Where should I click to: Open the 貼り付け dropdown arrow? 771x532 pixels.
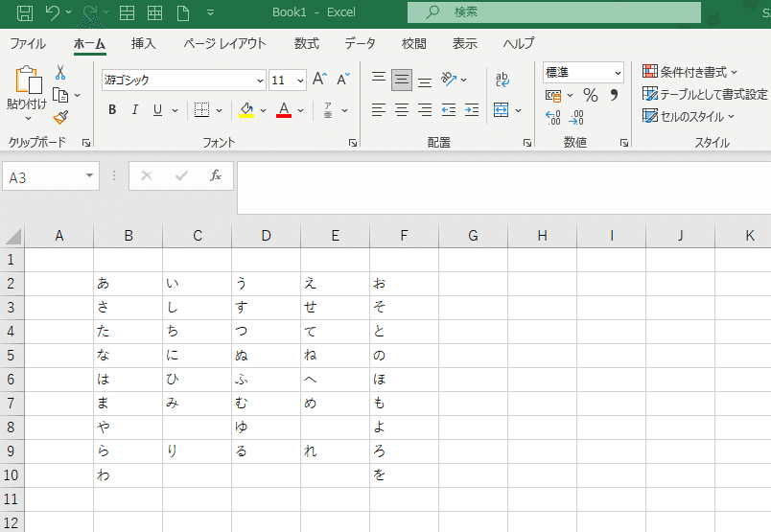(x=28, y=119)
